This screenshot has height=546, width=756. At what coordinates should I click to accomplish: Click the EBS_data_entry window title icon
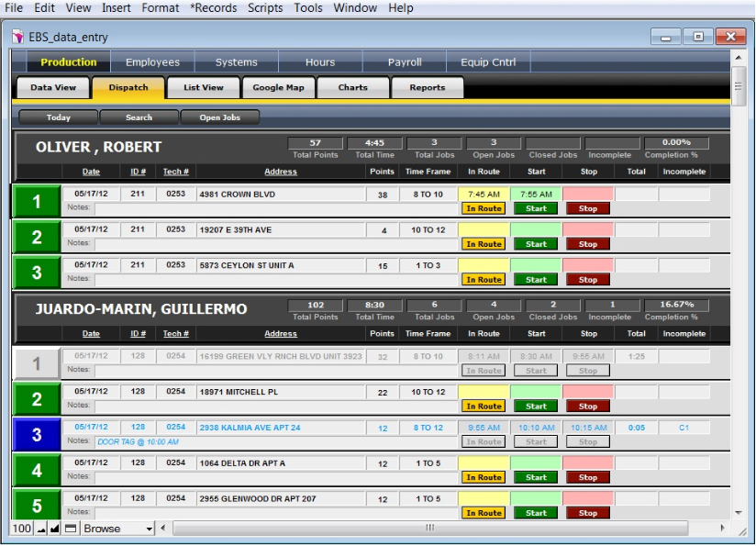tap(19, 37)
